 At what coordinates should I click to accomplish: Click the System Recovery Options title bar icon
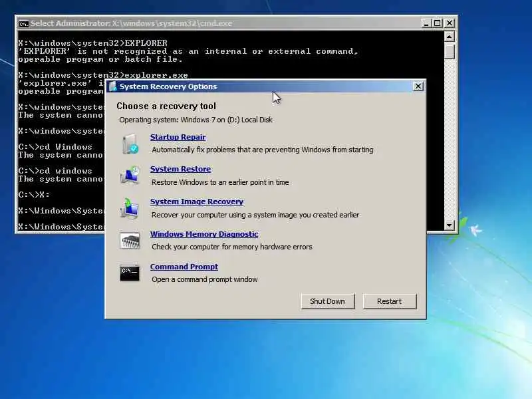coord(112,86)
